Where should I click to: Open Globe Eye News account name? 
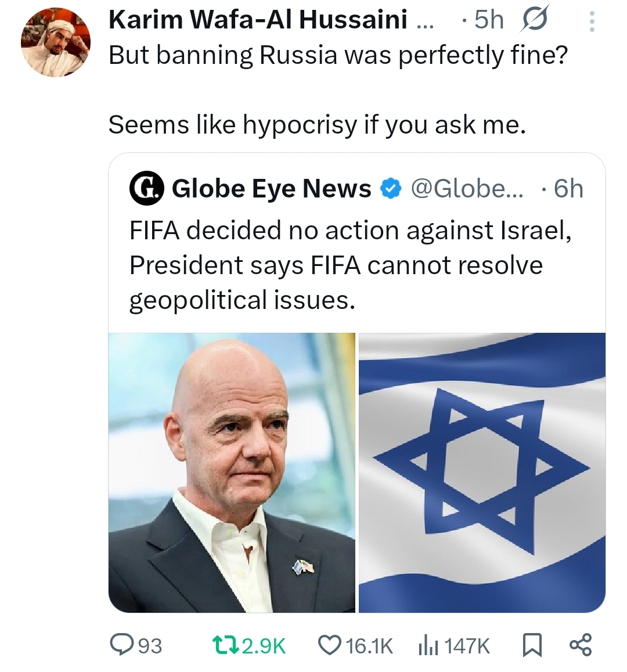[271, 189]
